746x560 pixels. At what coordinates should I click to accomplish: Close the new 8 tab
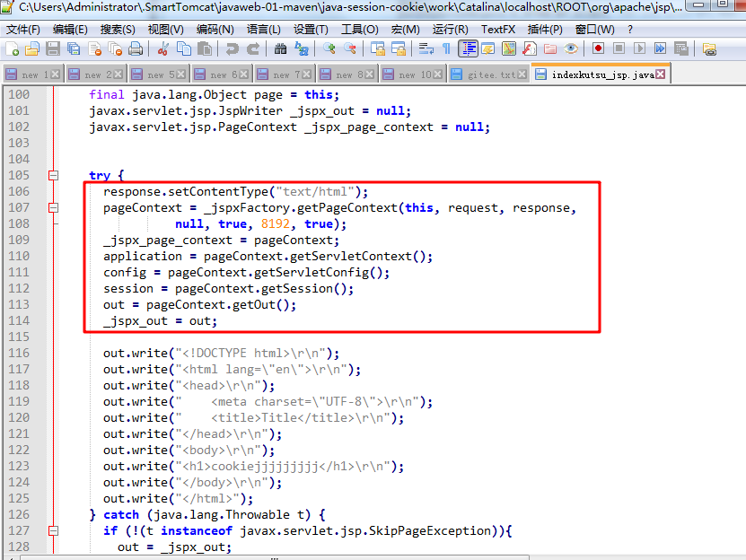pos(369,74)
